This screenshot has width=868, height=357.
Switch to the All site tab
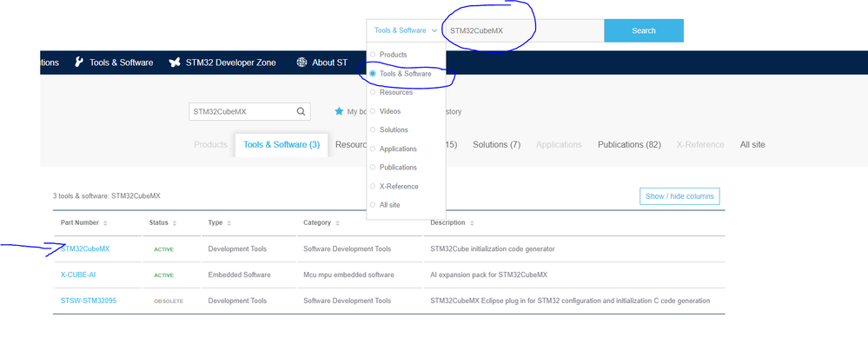pyautogui.click(x=752, y=144)
